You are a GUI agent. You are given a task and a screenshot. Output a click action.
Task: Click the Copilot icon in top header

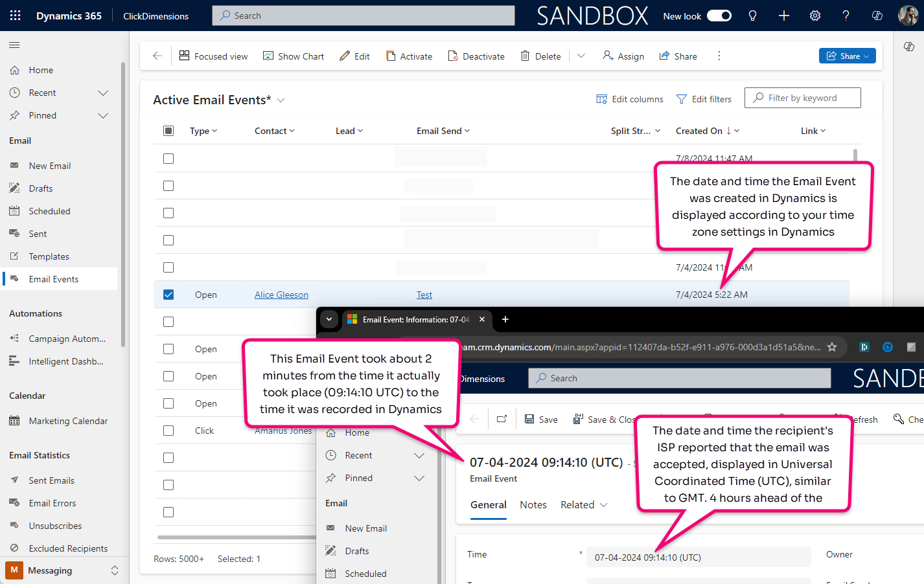click(x=877, y=16)
